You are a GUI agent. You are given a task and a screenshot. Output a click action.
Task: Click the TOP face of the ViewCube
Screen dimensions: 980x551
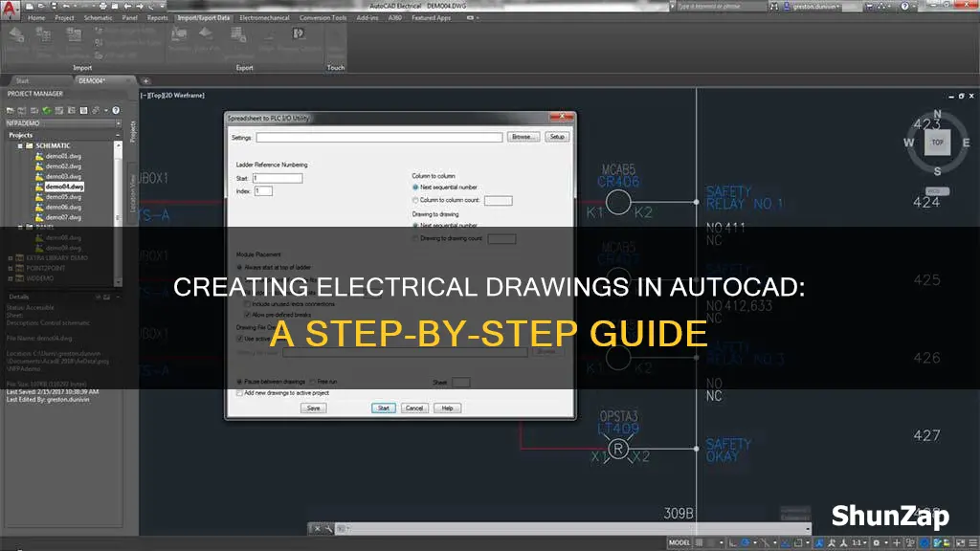938,143
